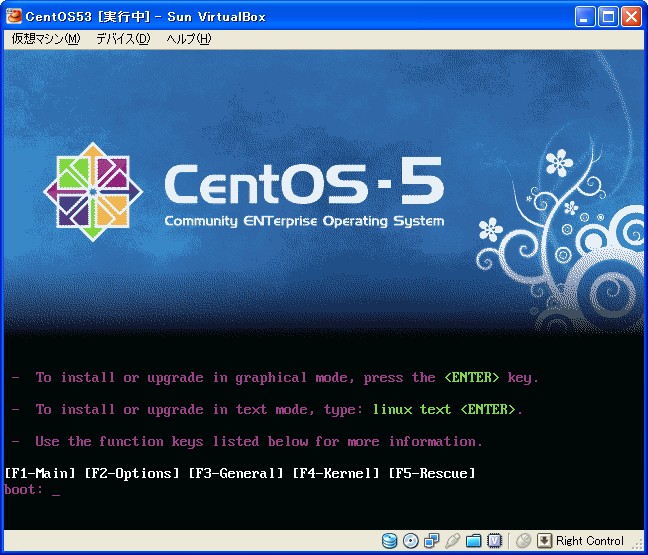
Task: Click the [F2-Options] text
Action: [x=132, y=473]
